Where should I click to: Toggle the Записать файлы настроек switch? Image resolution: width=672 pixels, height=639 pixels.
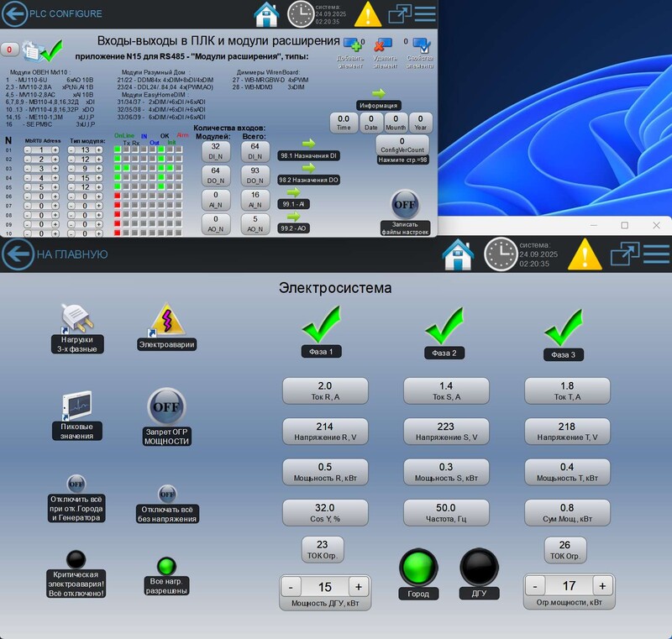404,204
